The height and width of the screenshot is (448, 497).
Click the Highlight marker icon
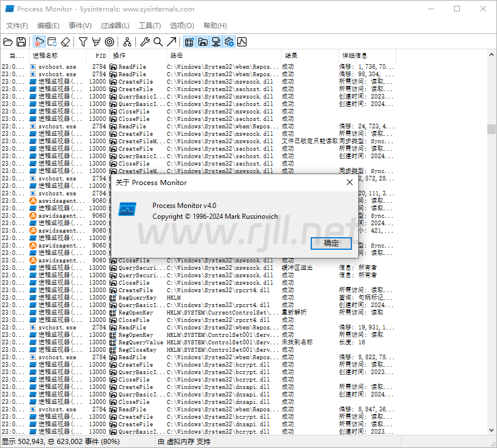coord(96,42)
